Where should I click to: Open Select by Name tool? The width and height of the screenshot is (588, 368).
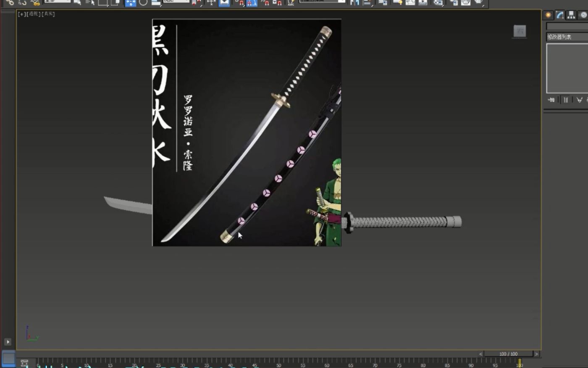[90, 3]
